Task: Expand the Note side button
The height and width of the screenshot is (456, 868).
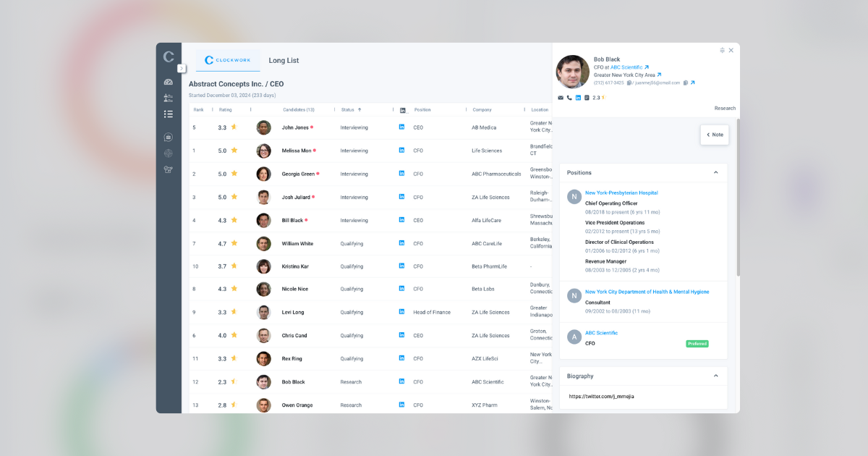Action: pyautogui.click(x=715, y=135)
